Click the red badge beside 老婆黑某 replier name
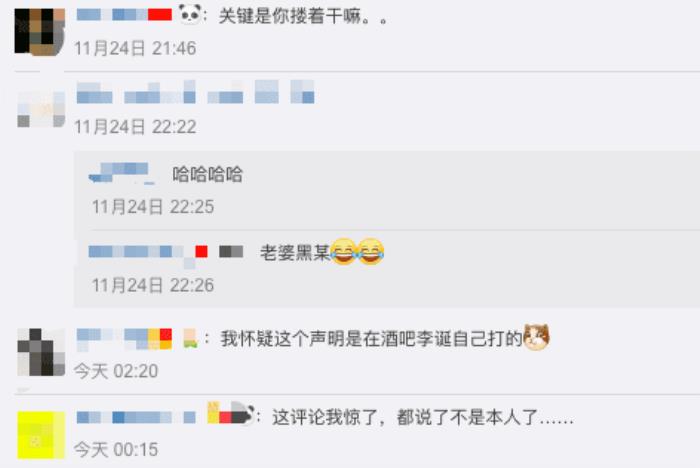 [x=201, y=251]
